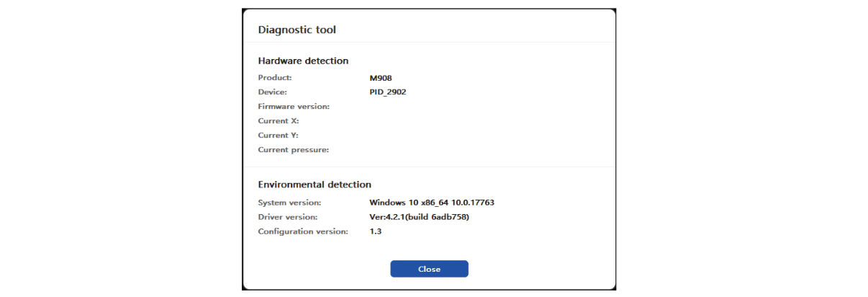Click the Configuration version label
Image resolution: width=868 pixels, height=297 pixels.
coord(303,231)
